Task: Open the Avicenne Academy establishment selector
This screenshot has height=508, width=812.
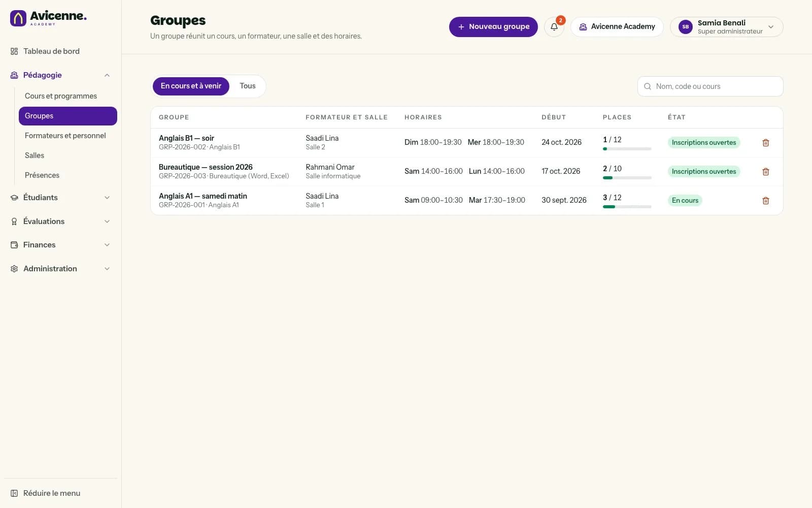Action: pyautogui.click(x=617, y=27)
